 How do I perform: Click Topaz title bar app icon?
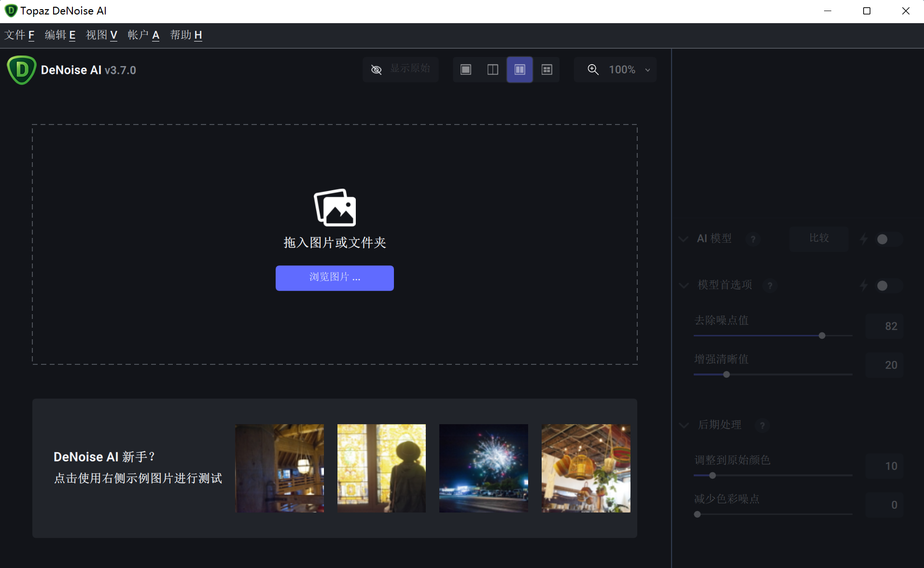(x=11, y=11)
